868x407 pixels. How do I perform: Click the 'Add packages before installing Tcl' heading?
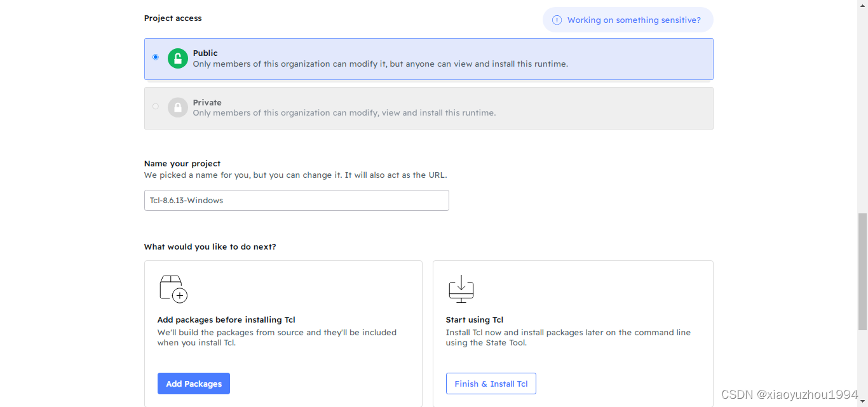coord(226,320)
